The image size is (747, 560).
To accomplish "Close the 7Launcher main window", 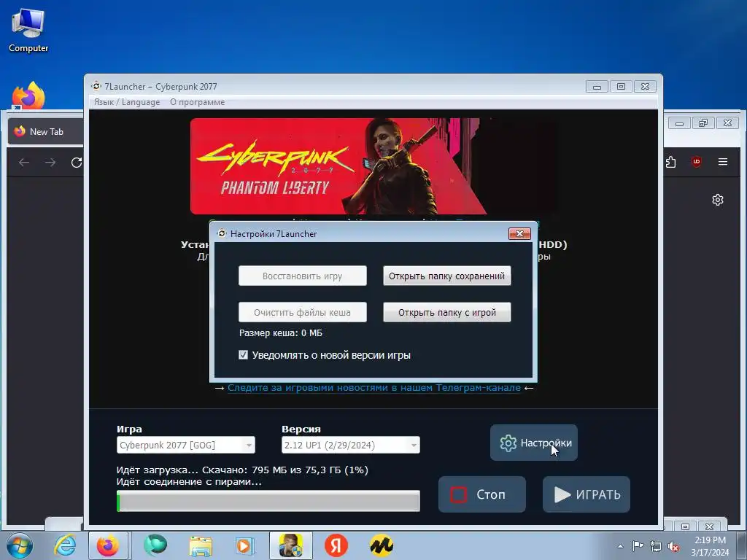I will 645,87.
